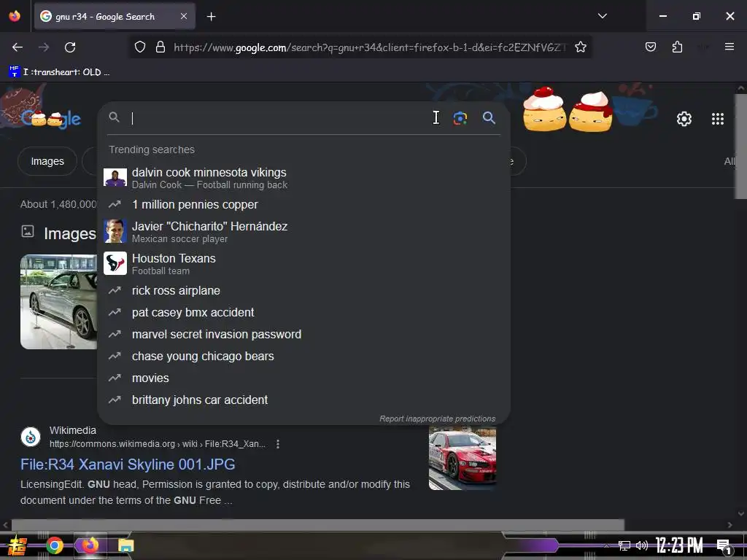The height and width of the screenshot is (560, 747).
Task: Click the vertical page scrollbar thumb
Action: (741, 147)
